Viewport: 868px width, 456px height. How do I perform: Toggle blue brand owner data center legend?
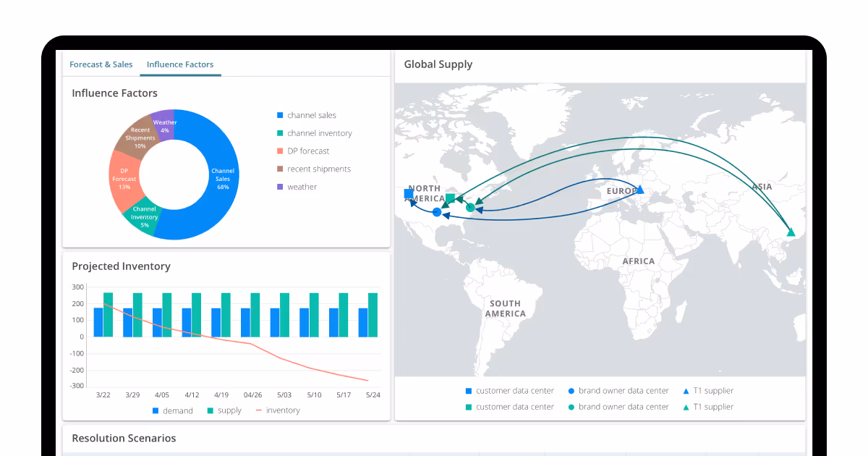pyautogui.click(x=618, y=391)
